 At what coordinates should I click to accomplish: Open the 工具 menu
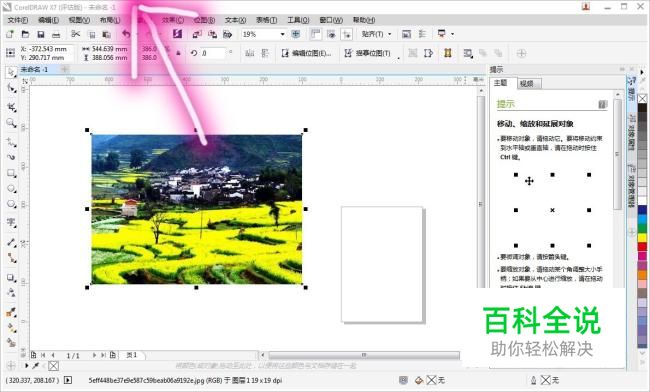pyautogui.click(x=298, y=20)
